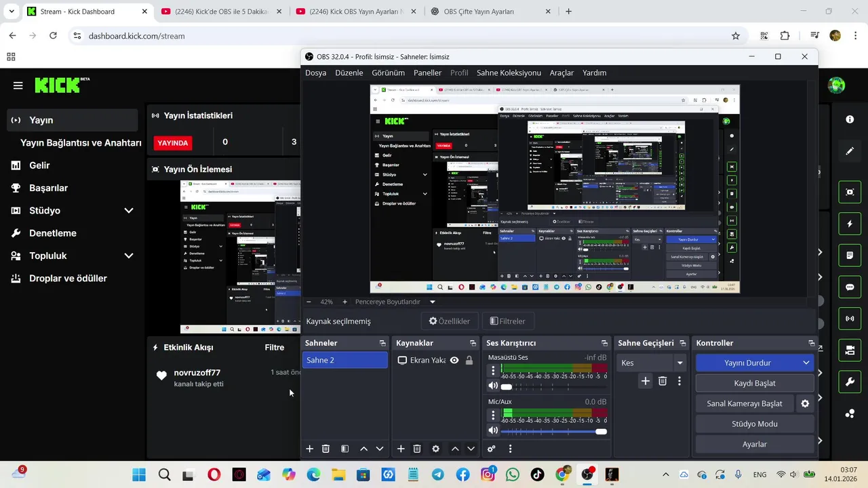Toggle the broadcast signal widget icon in Kick sidebar
868x488 pixels.
[x=850, y=319]
